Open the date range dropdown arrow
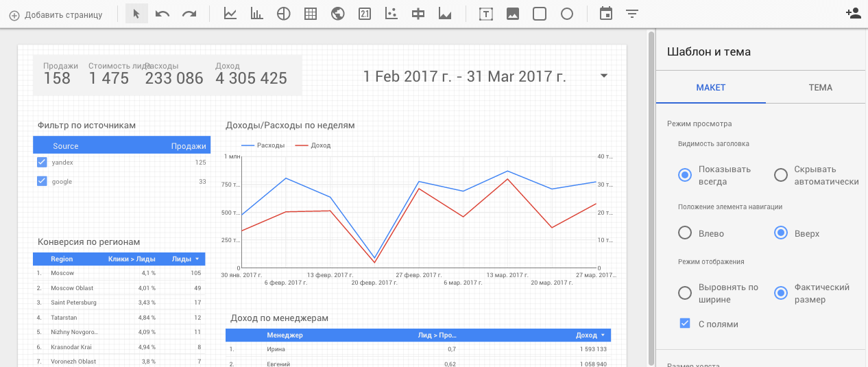 tap(603, 76)
